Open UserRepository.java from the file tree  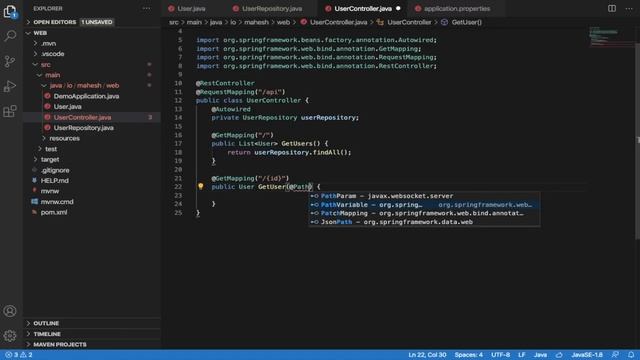pos(83,128)
